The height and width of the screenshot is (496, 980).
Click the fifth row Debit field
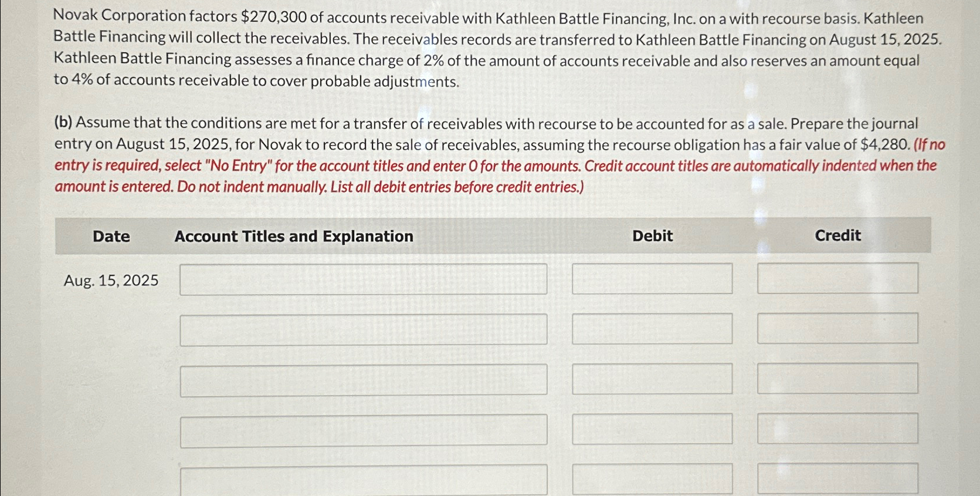[652, 480]
